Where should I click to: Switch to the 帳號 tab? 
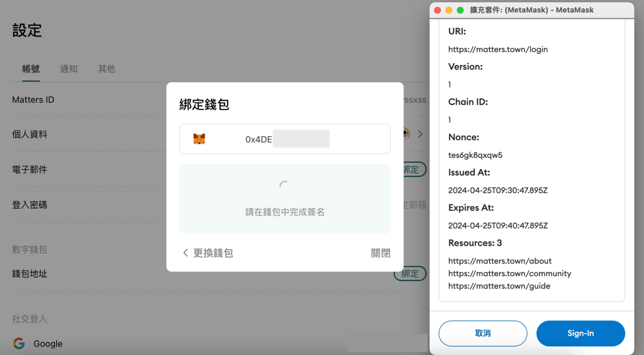[x=31, y=69]
